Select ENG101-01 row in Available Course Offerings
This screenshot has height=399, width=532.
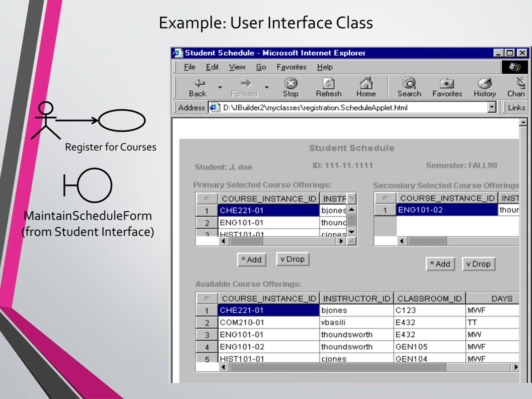click(269, 335)
